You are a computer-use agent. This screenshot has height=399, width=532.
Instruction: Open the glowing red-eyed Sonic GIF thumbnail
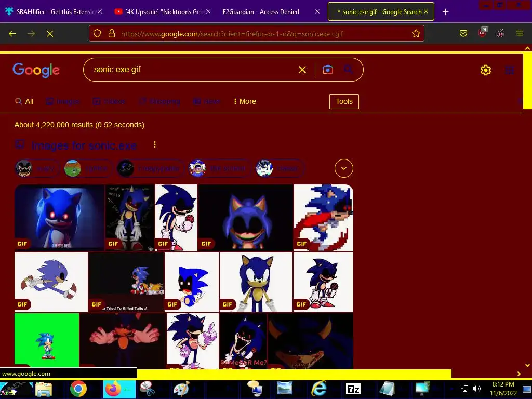[59, 218]
